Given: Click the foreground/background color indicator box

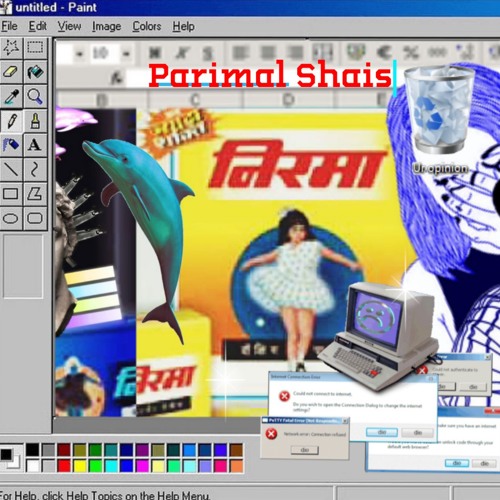Looking at the screenshot, I should [x=10, y=458].
